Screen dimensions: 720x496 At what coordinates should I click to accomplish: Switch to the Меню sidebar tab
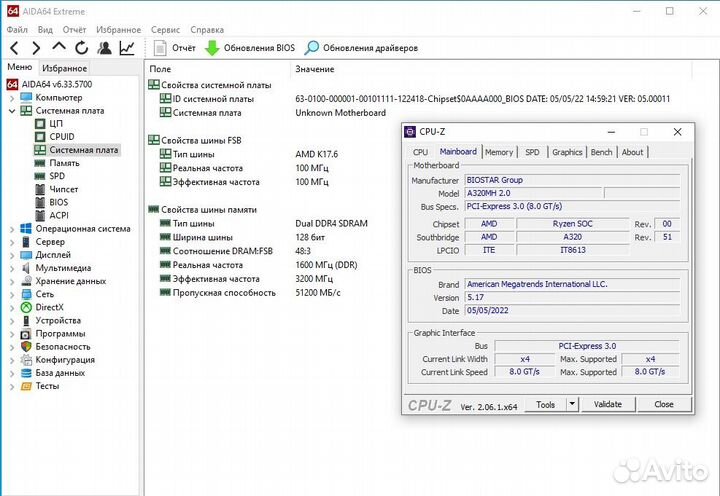tap(20, 67)
